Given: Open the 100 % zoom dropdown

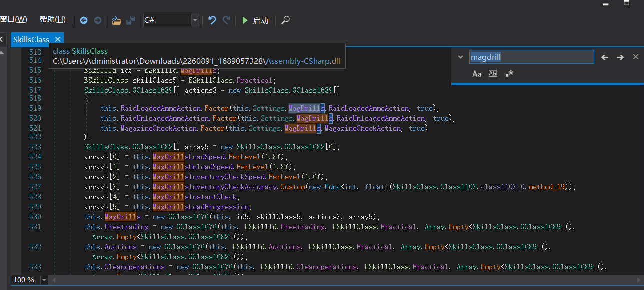Looking at the screenshot, I should [44, 280].
